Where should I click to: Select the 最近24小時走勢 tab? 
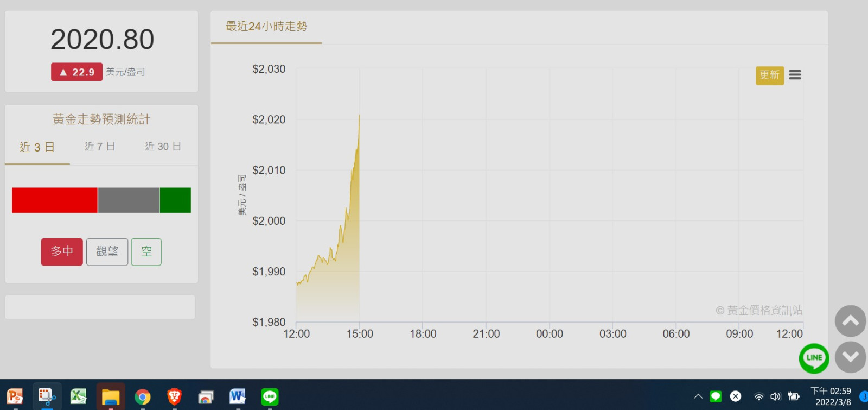click(266, 27)
